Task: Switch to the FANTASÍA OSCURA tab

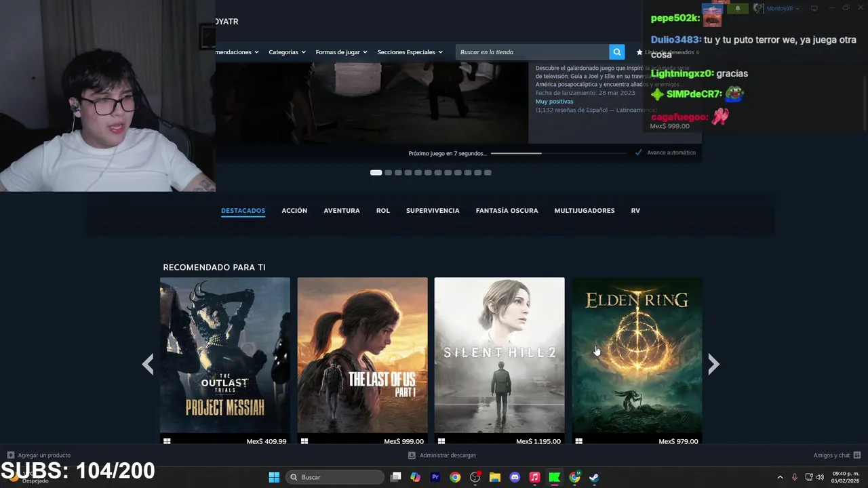Action: pos(507,211)
